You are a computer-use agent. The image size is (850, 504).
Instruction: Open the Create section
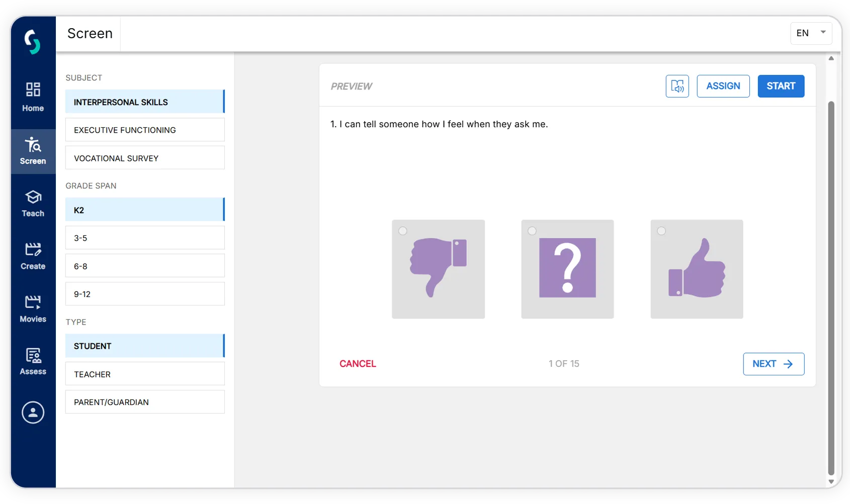tap(33, 256)
